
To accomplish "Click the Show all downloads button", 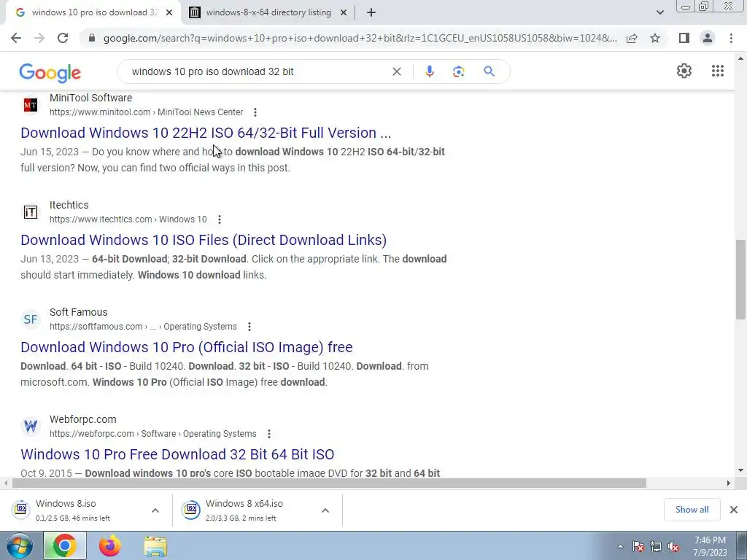I will [692, 510].
